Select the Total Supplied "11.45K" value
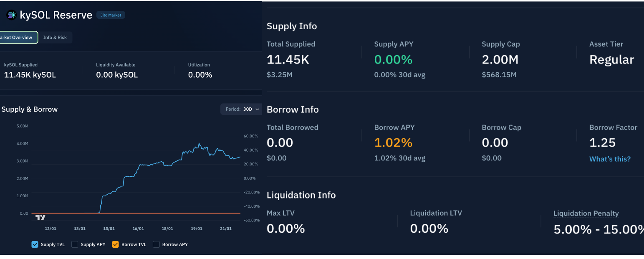This screenshot has height=259, width=644. point(288,59)
